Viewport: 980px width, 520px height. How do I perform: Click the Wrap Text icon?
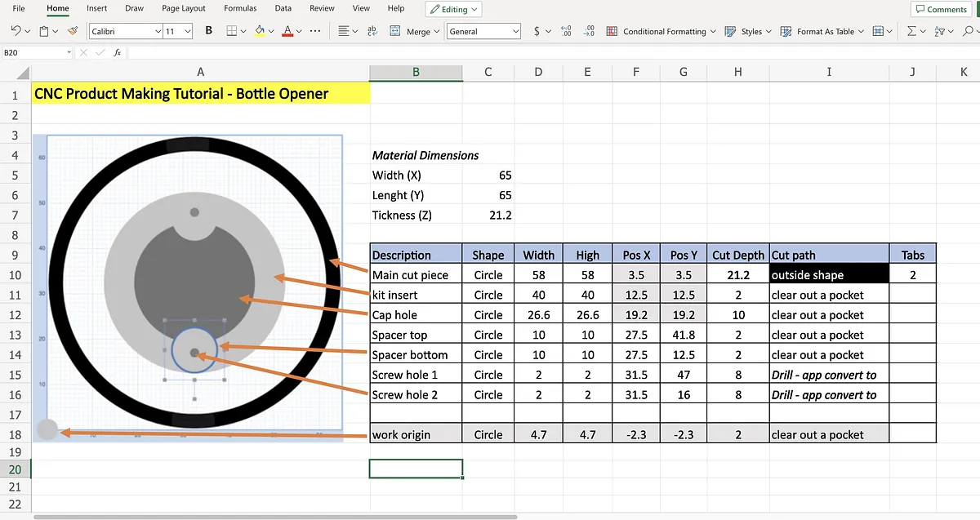(372, 31)
